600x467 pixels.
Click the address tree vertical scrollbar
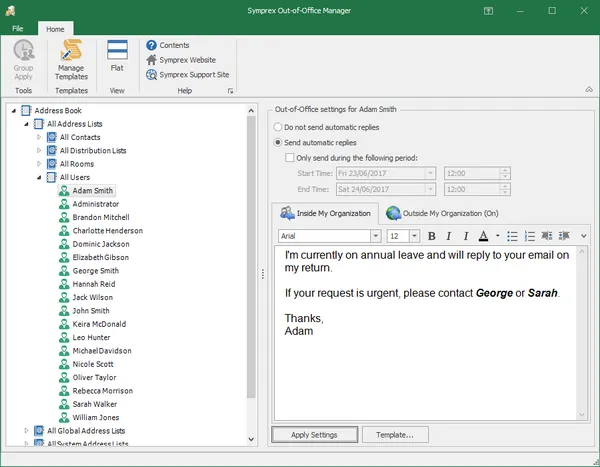(251, 256)
